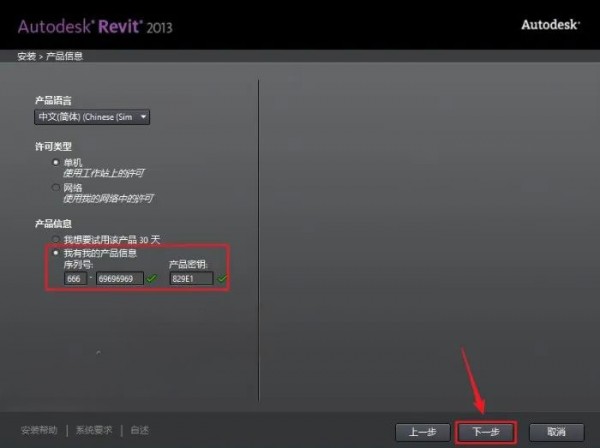Image resolution: width=600 pixels, height=448 pixels.
Task: Select the 网络 network license radio button
Action: [x=56, y=187]
